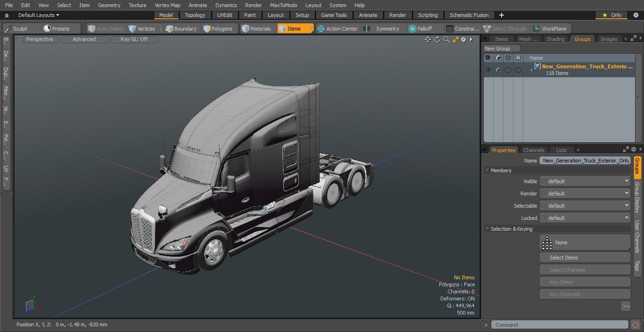Image resolution: width=644 pixels, height=332 pixels.
Task: Click the double-arrow more button in Properties
Action: point(626,307)
